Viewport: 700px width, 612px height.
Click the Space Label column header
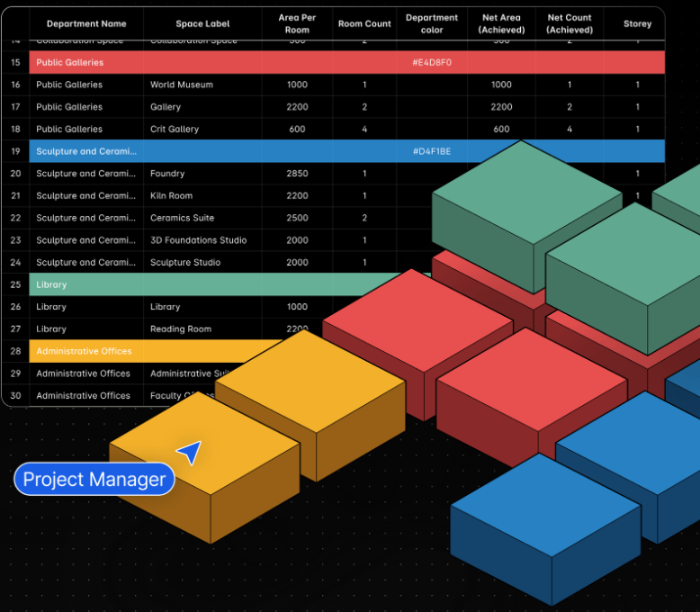click(x=202, y=24)
